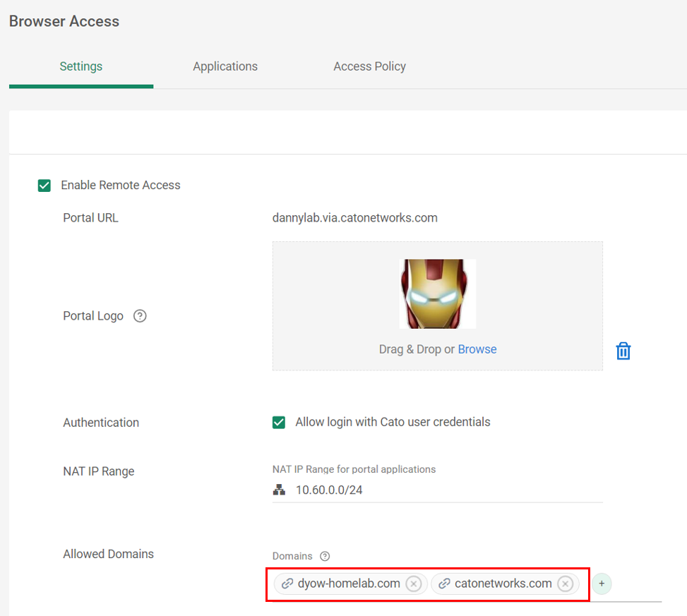Click the Domains help question mark icon
Screen dimensions: 687x616
pyautogui.click(x=325, y=556)
